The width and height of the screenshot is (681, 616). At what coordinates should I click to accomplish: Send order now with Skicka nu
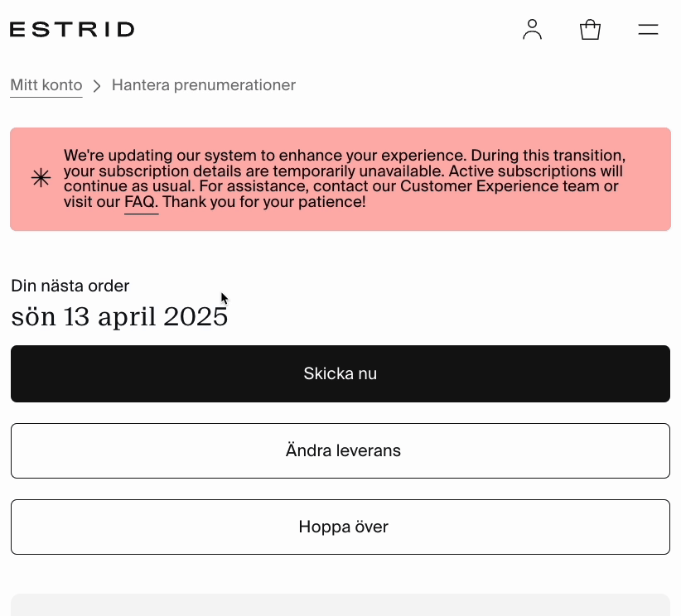pos(340,373)
